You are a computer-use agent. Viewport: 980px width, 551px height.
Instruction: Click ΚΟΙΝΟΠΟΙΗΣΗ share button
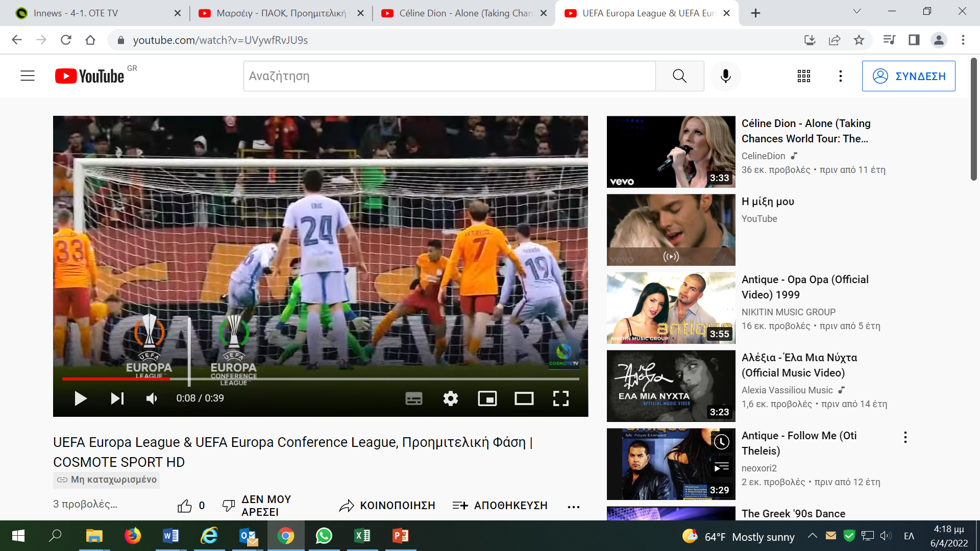click(387, 506)
